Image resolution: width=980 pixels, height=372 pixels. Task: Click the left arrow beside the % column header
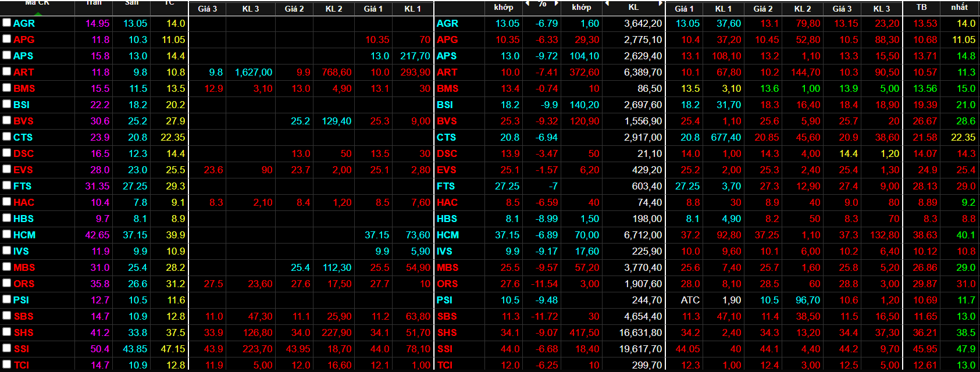pos(528,3)
